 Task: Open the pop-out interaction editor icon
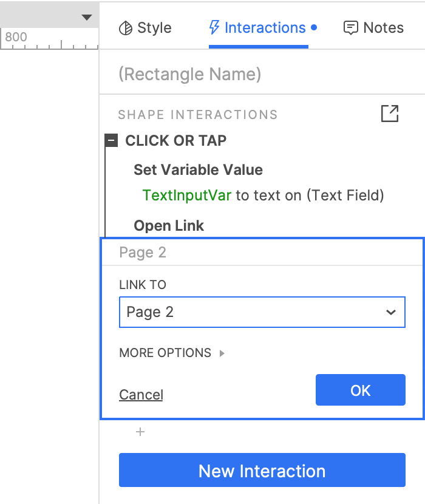pos(389,114)
